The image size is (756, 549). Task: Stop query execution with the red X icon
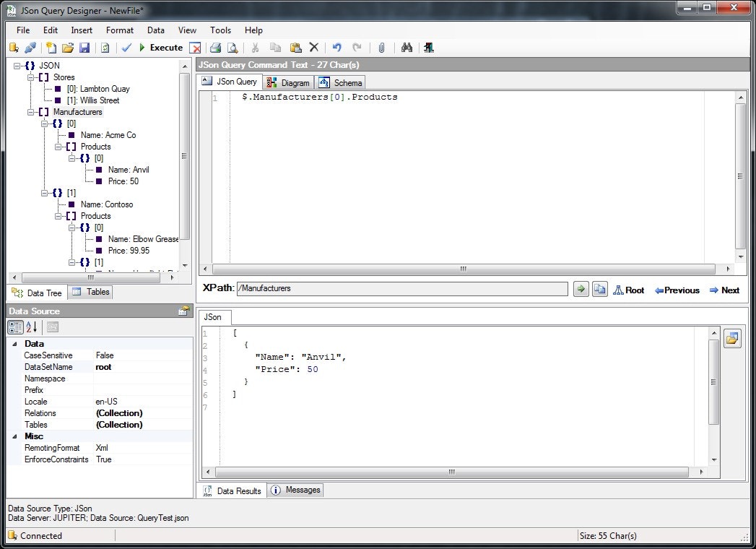pyautogui.click(x=195, y=48)
